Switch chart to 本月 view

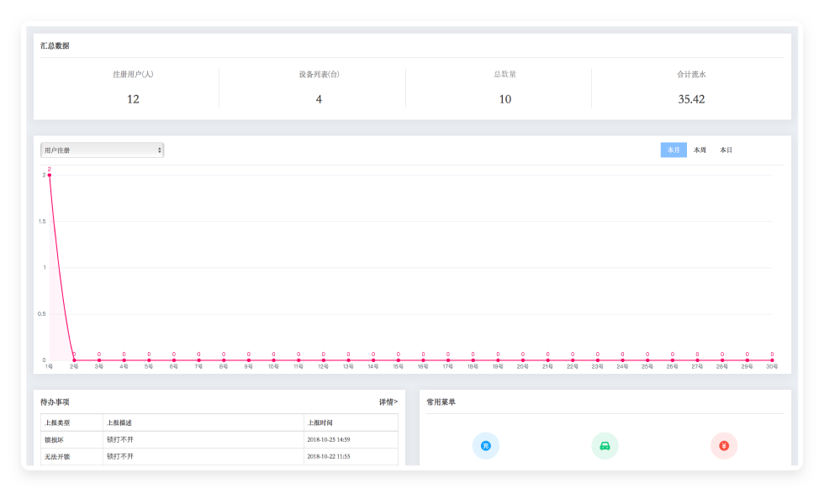673,150
